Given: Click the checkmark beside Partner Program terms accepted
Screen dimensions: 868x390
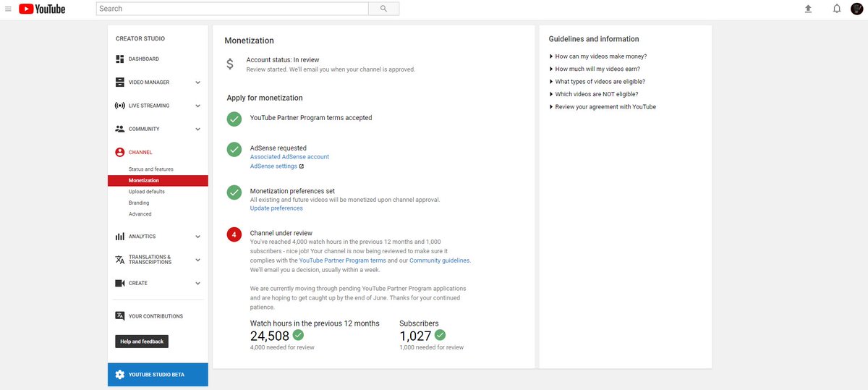Looking at the screenshot, I should [234, 119].
